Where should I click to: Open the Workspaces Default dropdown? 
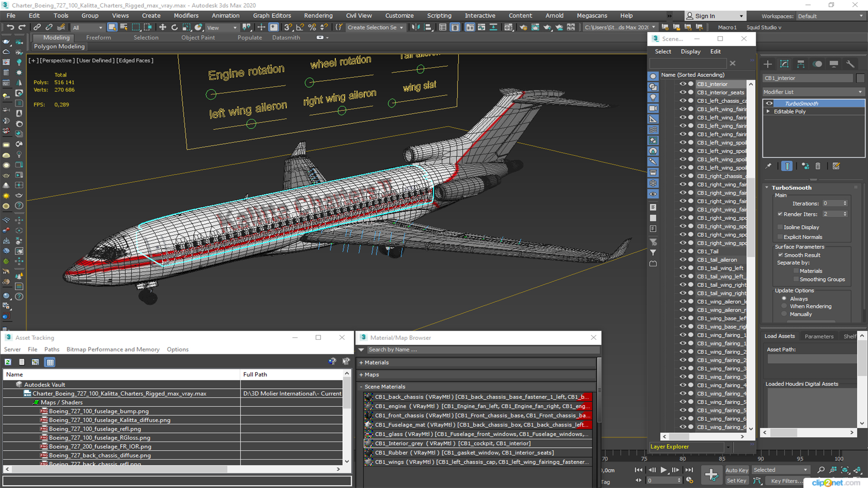click(830, 16)
